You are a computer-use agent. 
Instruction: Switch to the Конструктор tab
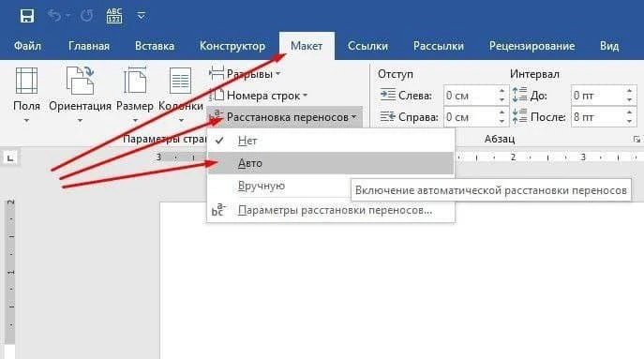(232, 46)
